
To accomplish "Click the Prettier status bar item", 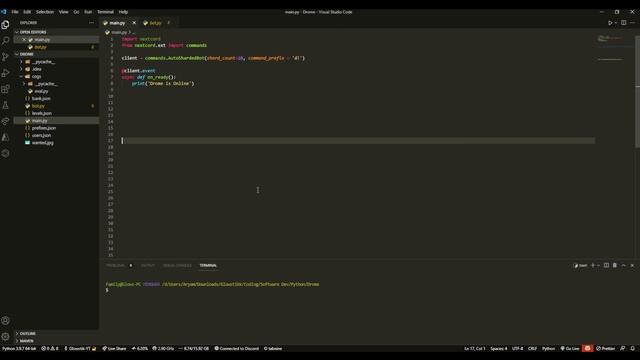I will pos(605,349).
